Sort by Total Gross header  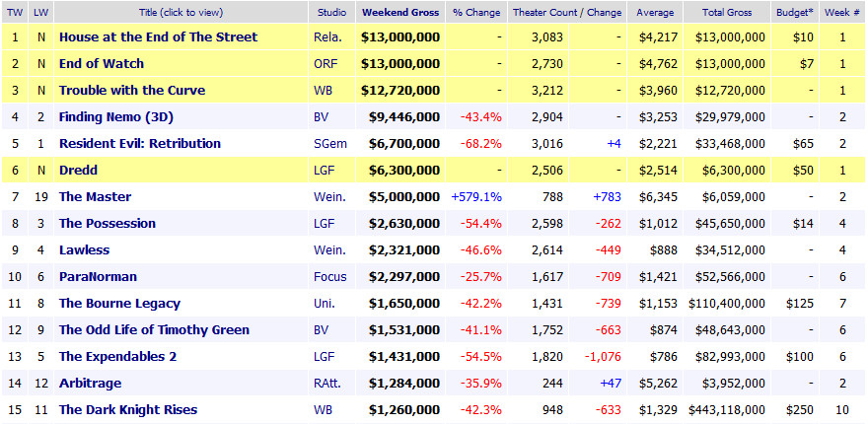(727, 12)
